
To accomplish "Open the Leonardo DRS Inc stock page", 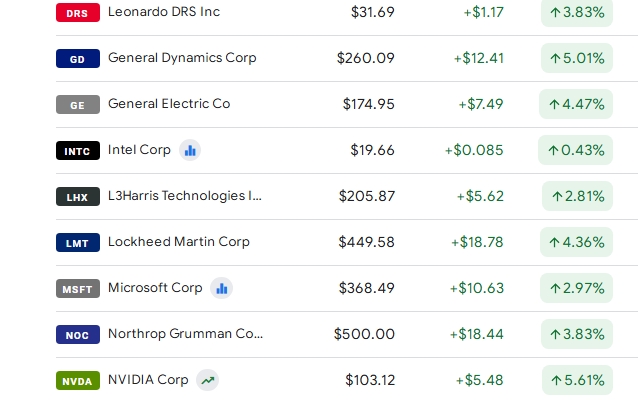I will pos(164,12).
